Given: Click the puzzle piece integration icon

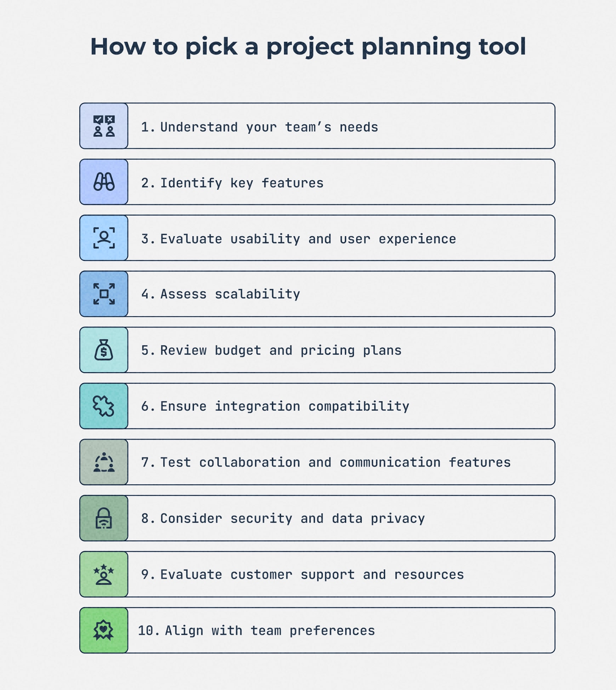Looking at the screenshot, I should coord(104,406).
